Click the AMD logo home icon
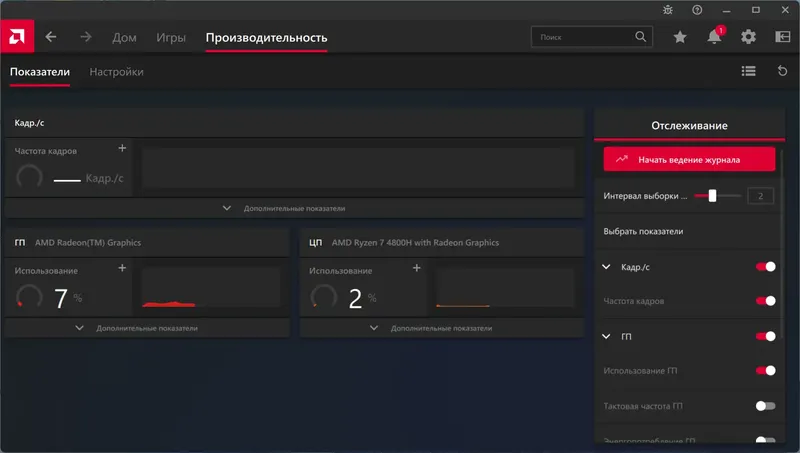Viewport: 800px width, 453px height. [x=17, y=37]
